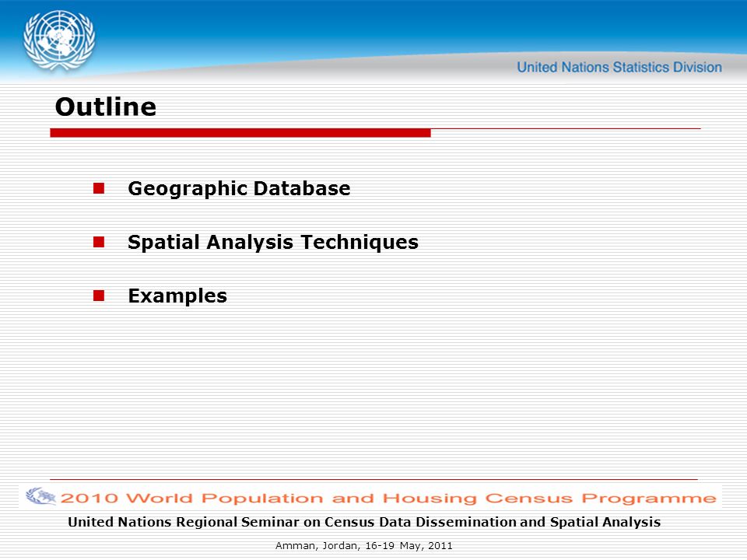747x560 pixels.
Task: Click the 'Spatial Analysis Techniques' bullet item
Action: 273,243
